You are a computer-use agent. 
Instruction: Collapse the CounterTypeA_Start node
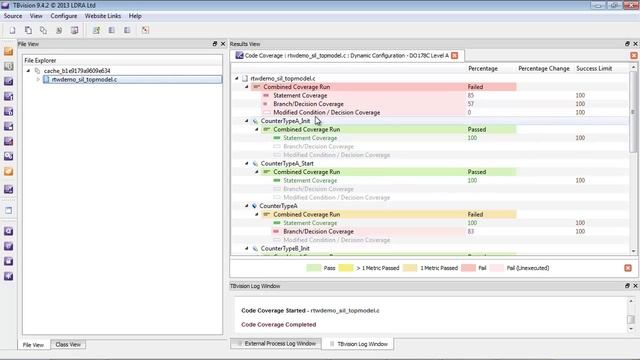coord(247,163)
